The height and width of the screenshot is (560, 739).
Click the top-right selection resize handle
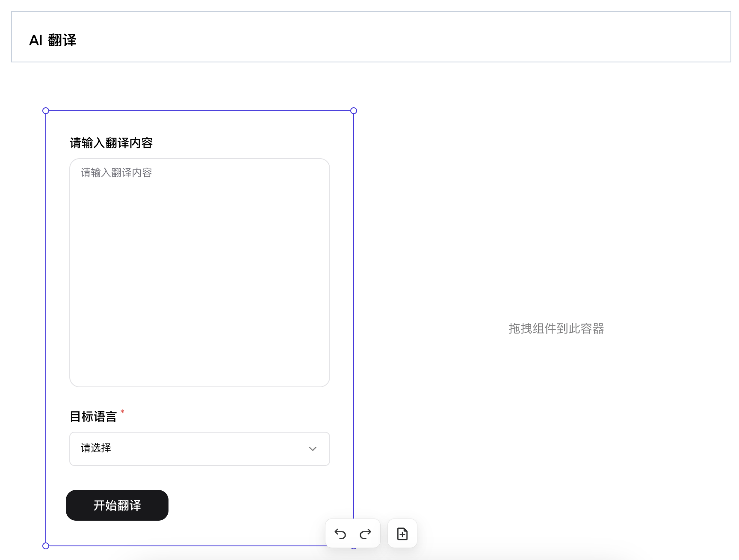pos(354,111)
